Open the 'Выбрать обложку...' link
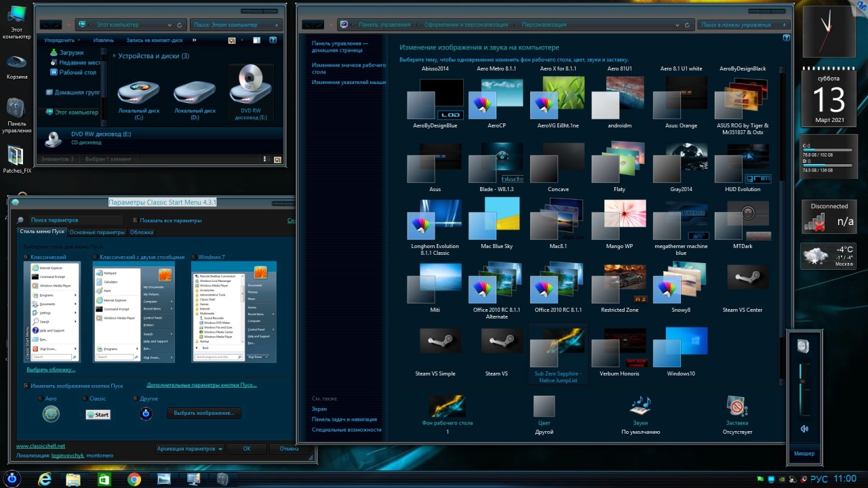This screenshot has height=488, width=868. pyautogui.click(x=51, y=369)
